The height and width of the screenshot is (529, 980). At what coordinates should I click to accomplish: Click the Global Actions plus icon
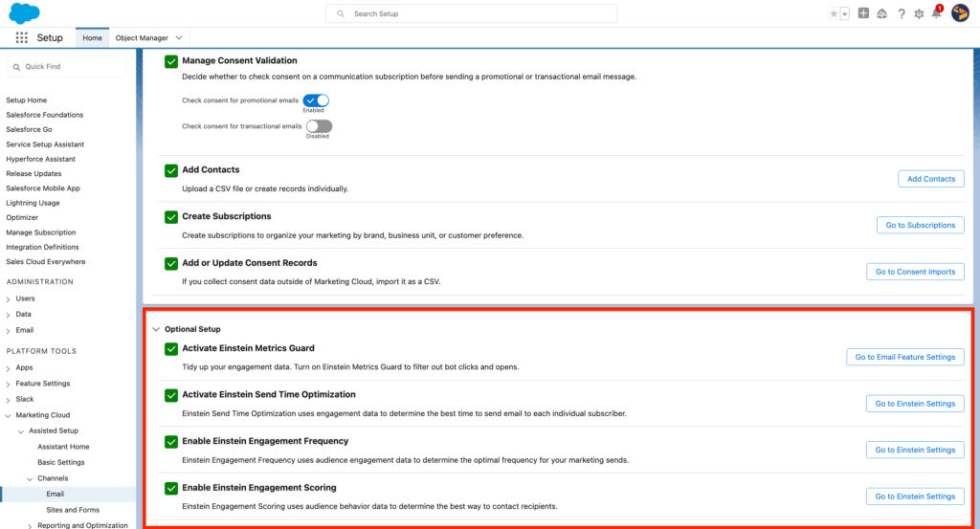click(864, 13)
